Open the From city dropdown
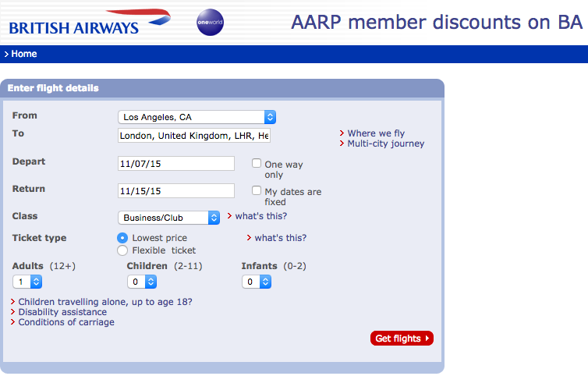The width and height of the screenshot is (588, 376). pyautogui.click(x=197, y=117)
